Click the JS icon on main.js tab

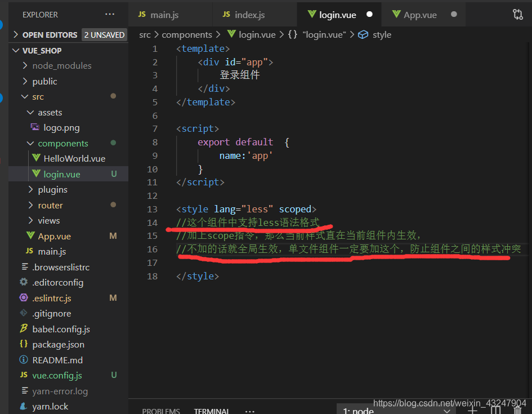pyautogui.click(x=142, y=14)
